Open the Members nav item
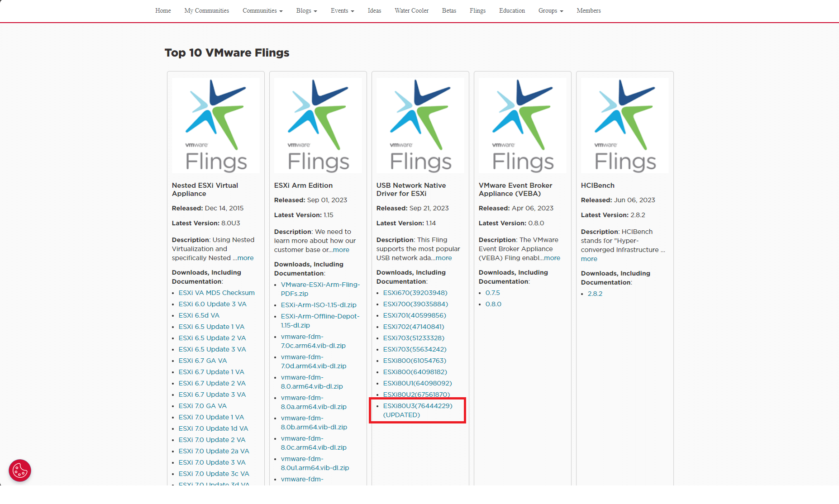 589,10
